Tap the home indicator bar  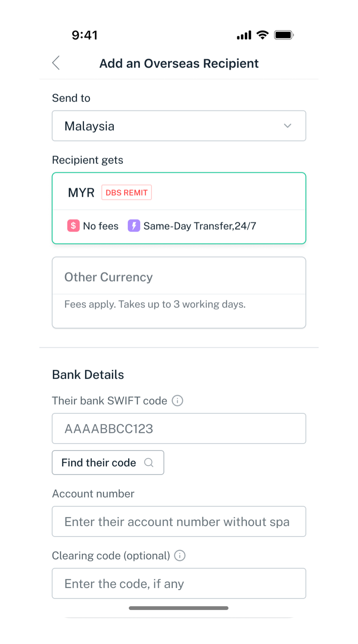click(179, 608)
